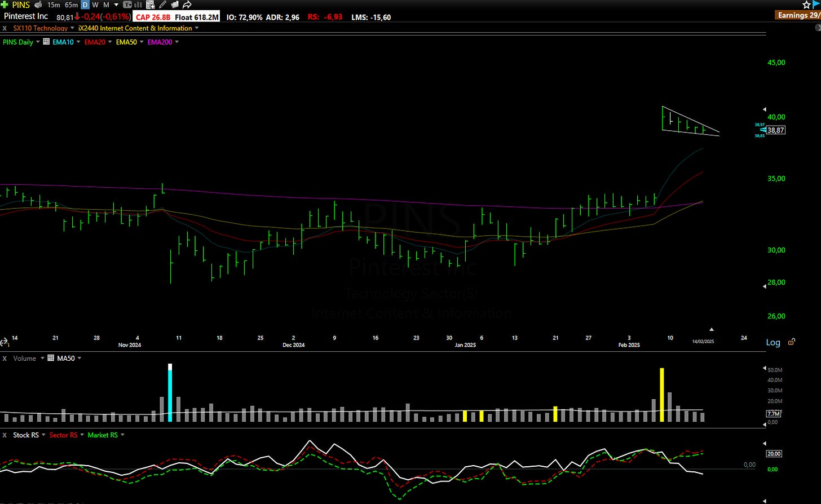Click the lock icon beside Log
Viewport: 821px width, 504px height.
point(792,342)
